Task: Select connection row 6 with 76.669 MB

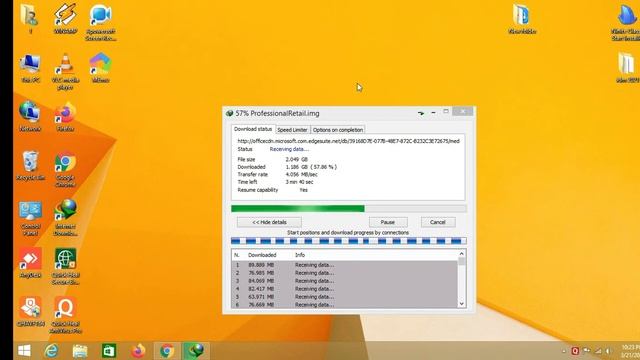Action: click(345, 304)
